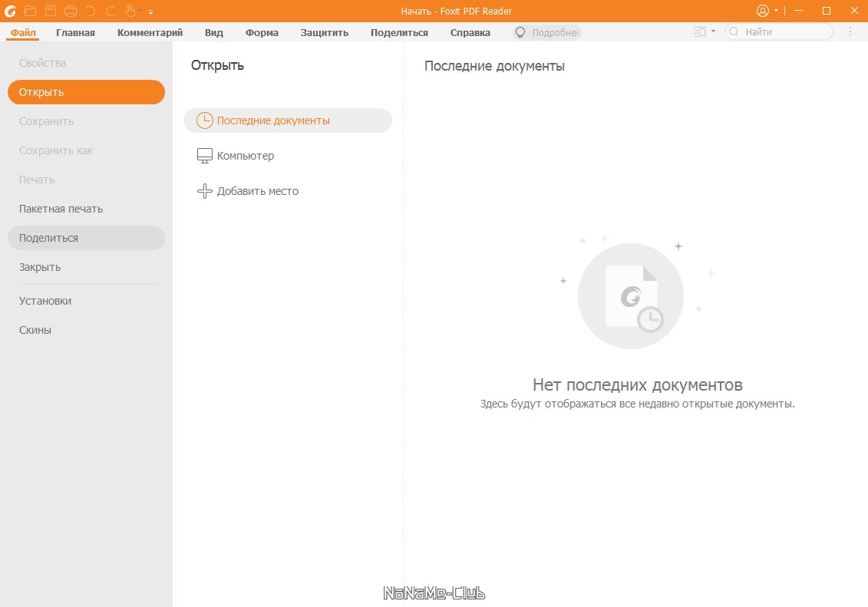Click the redo arrow icon
The height and width of the screenshot is (607, 868).
tap(111, 11)
